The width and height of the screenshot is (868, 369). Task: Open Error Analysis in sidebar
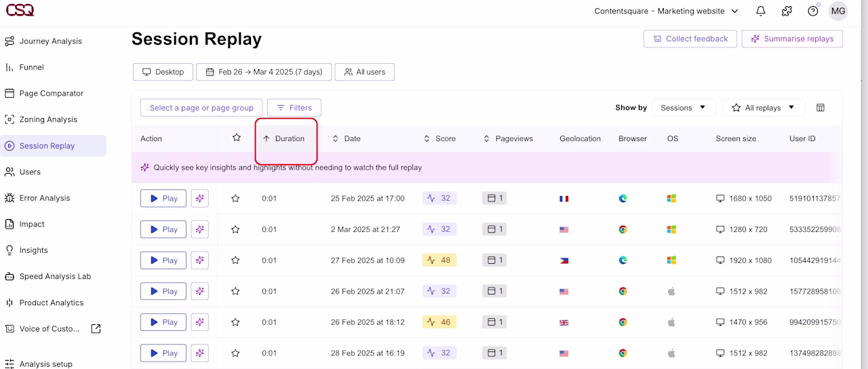coord(44,198)
